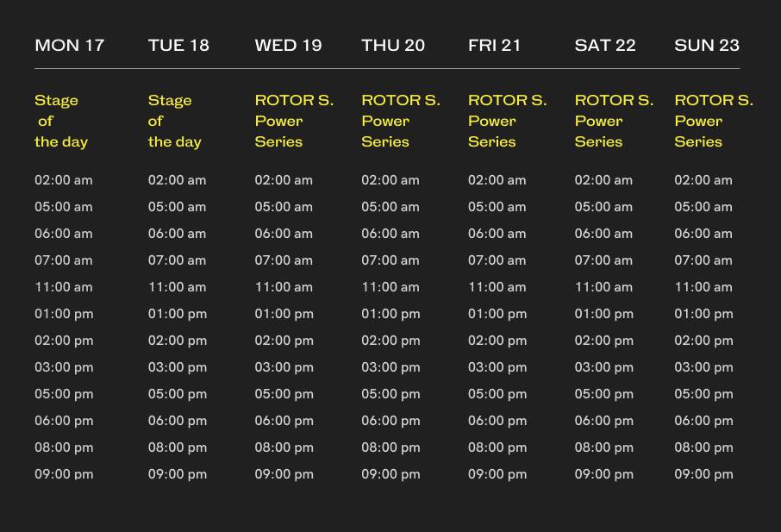The image size is (781, 532).
Task: Open Monday's Stage of the day title
Action: (x=61, y=121)
